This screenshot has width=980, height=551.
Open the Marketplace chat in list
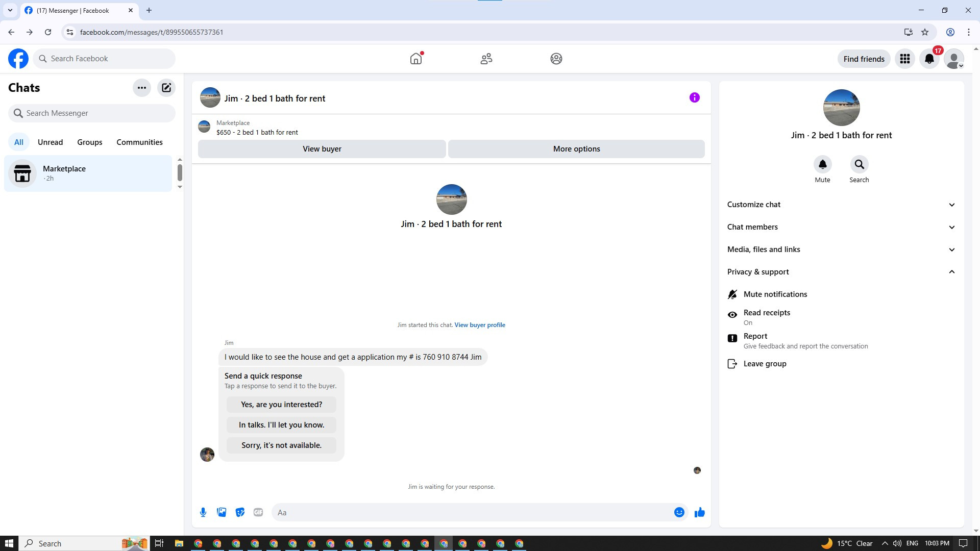click(x=88, y=173)
